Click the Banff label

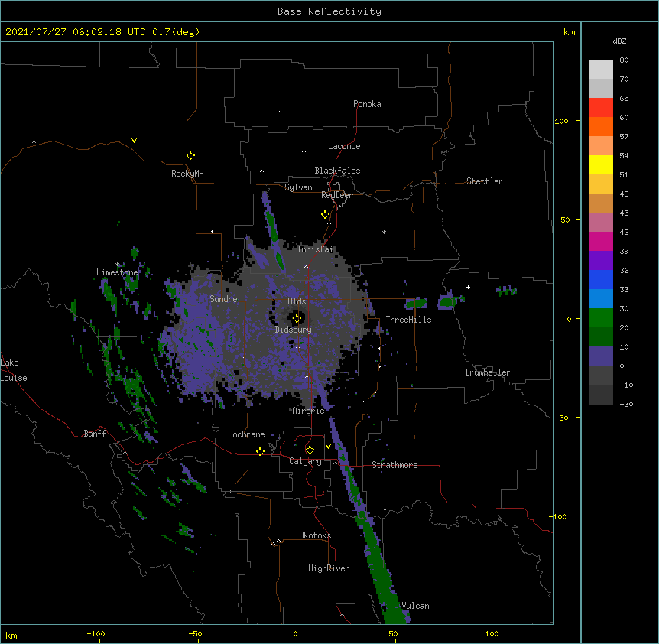[x=95, y=434]
